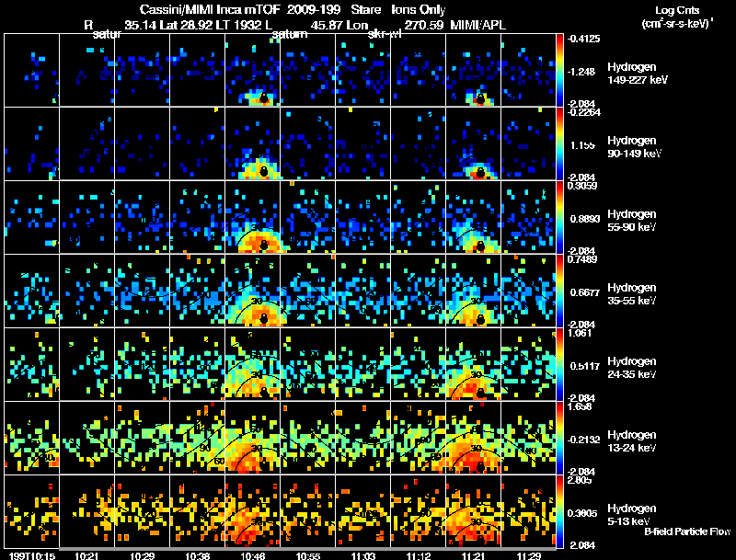Click the color bar for Hydrogen 149-227 keV
This screenshot has width=736, height=560.
click(x=559, y=70)
